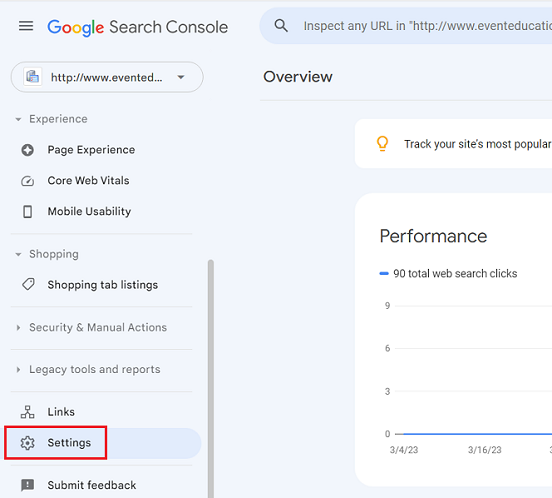Go to Mobile Usability report
This screenshot has height=498, width=552.
point(89,211)
